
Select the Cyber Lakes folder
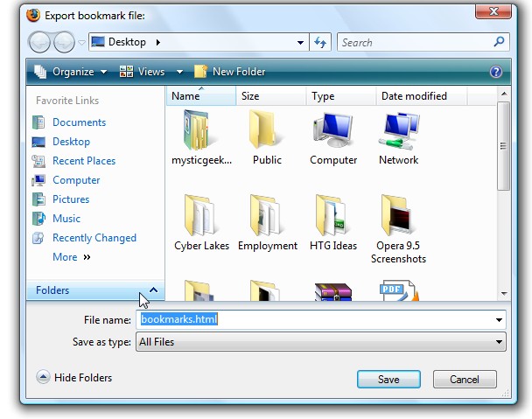coord(201,222)
